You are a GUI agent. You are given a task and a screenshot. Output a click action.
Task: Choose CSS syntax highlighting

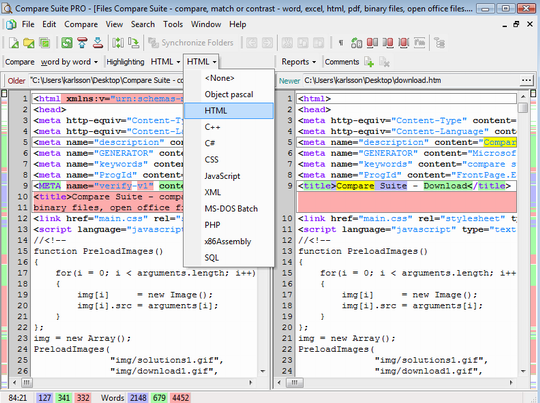click(229, 160)
